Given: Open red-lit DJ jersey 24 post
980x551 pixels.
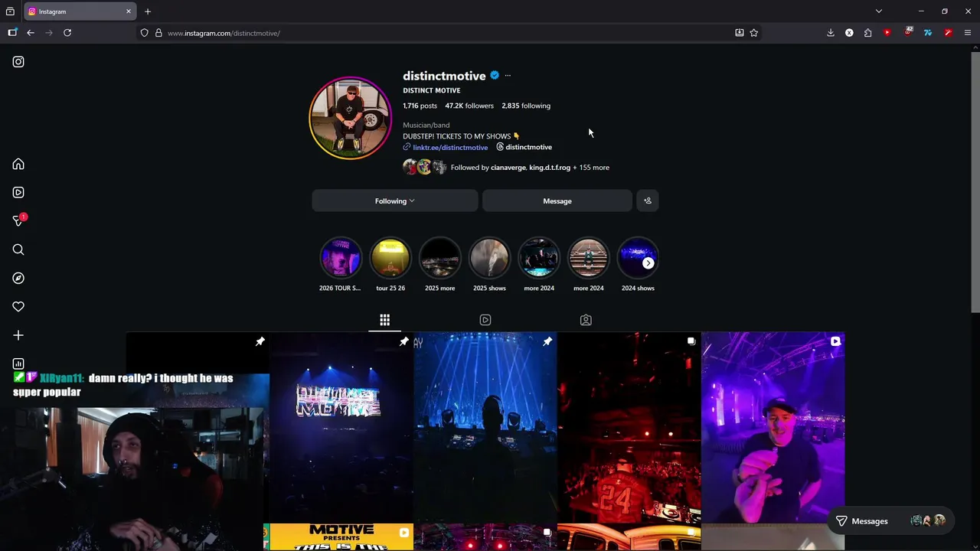Looking at the screenshot, I should (629, 427).
